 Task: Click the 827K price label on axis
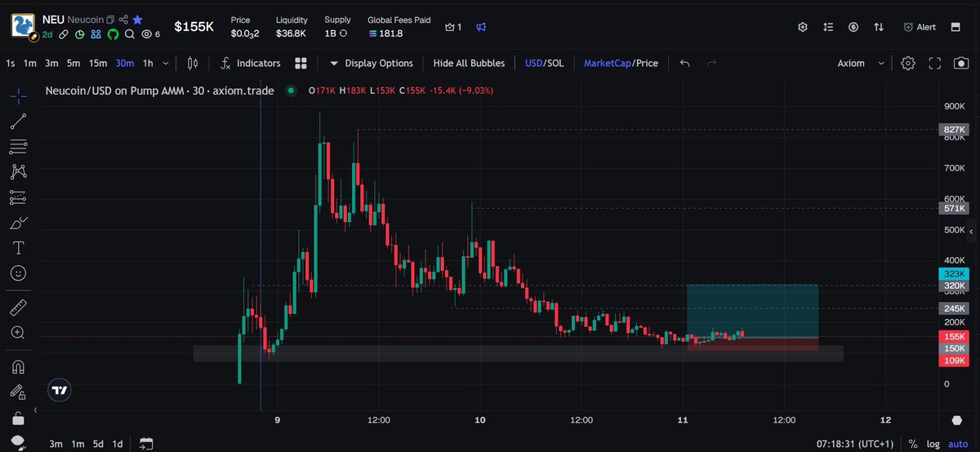click(955, 130)
